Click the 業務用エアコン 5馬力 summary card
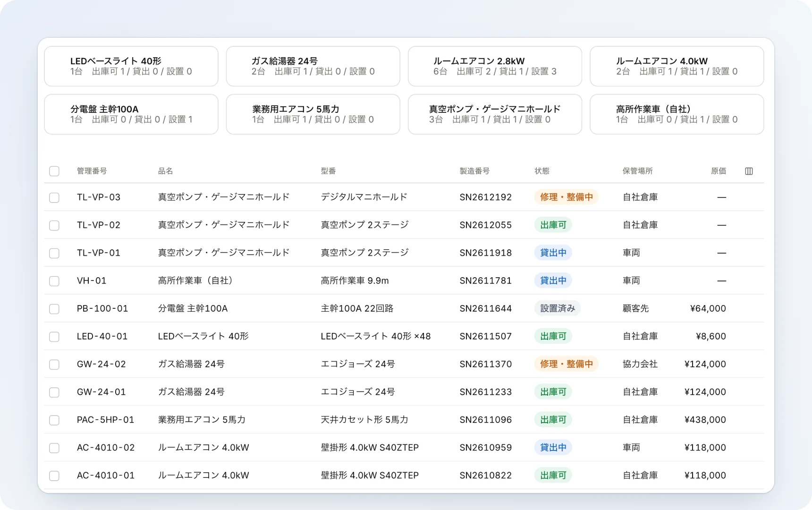812x510 pixels. (x=313, y=114)
